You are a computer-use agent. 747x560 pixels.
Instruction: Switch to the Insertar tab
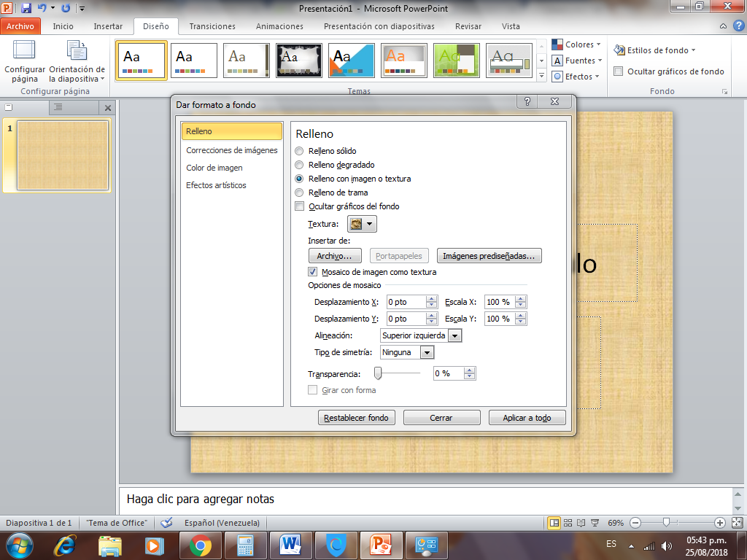108,26
